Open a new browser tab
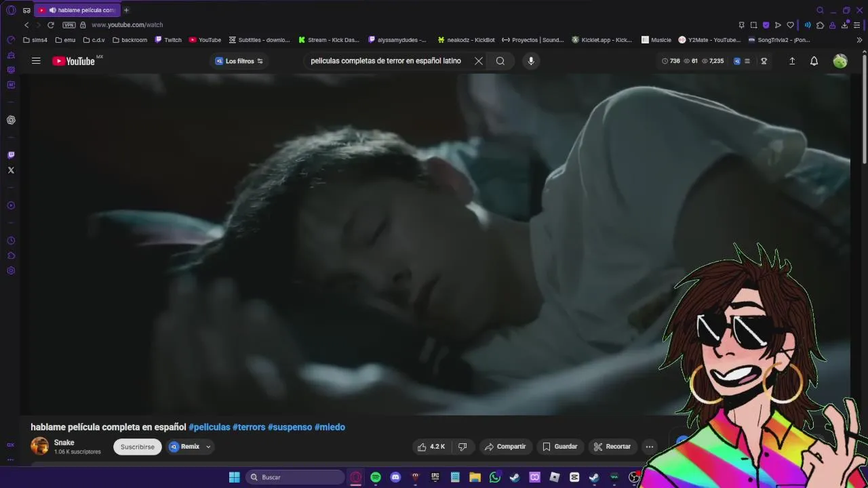 (x=126, y=10)
